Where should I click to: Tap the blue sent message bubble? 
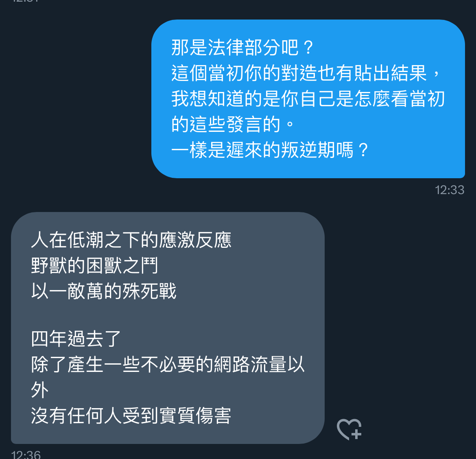point(308,98)
